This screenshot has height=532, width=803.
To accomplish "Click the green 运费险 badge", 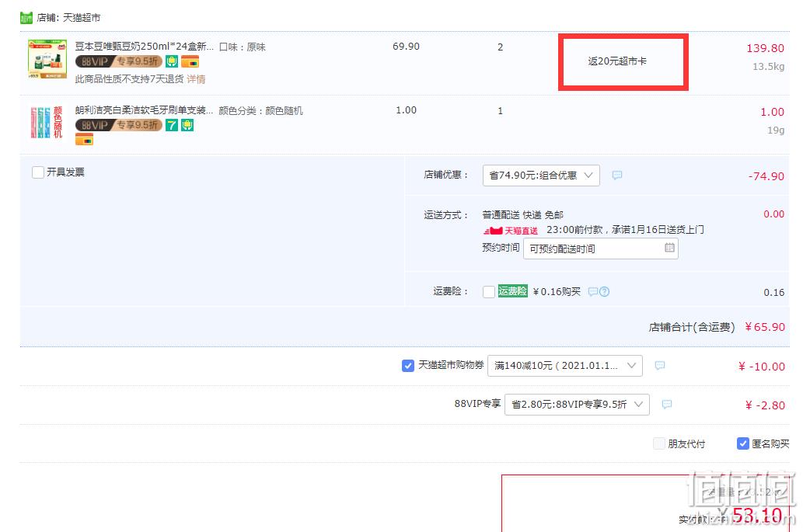I will [512, 291].
